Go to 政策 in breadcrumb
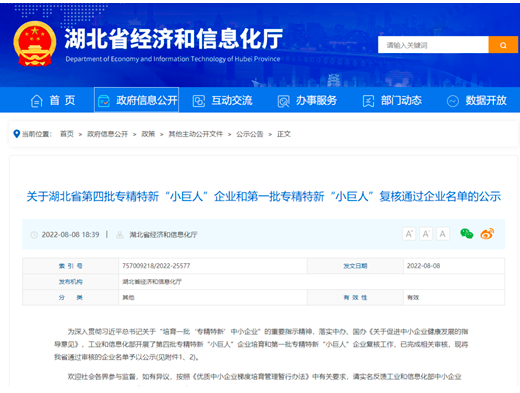Image resolution: width=520 pixels, height=393 pixels. pos(148,134)
